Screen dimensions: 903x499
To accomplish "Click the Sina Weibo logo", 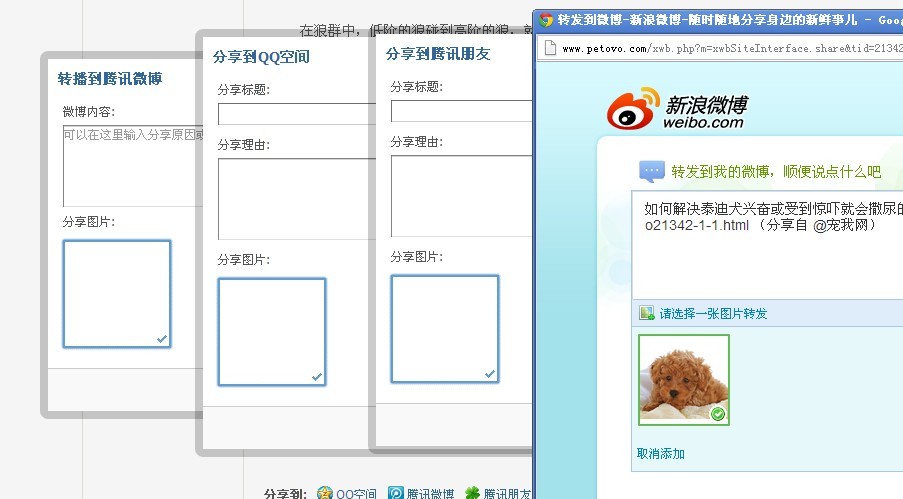I will (677, 108).
